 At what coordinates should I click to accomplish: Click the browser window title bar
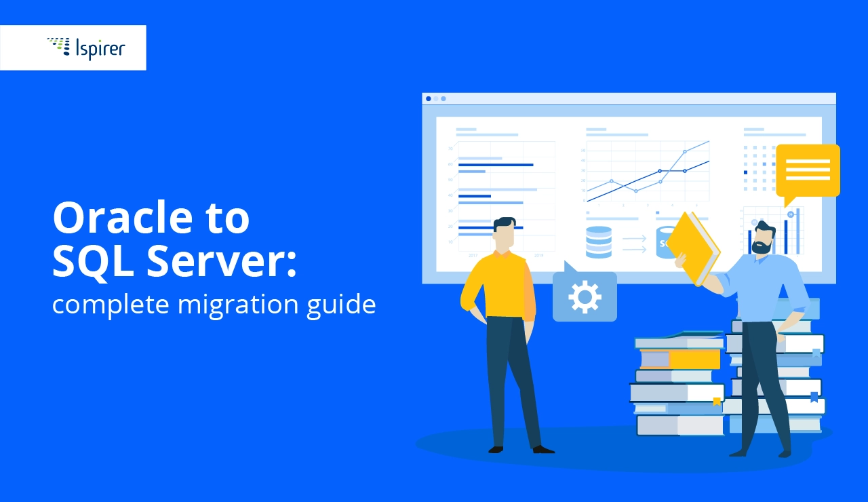pyautogui.click(x=629, y=98)
